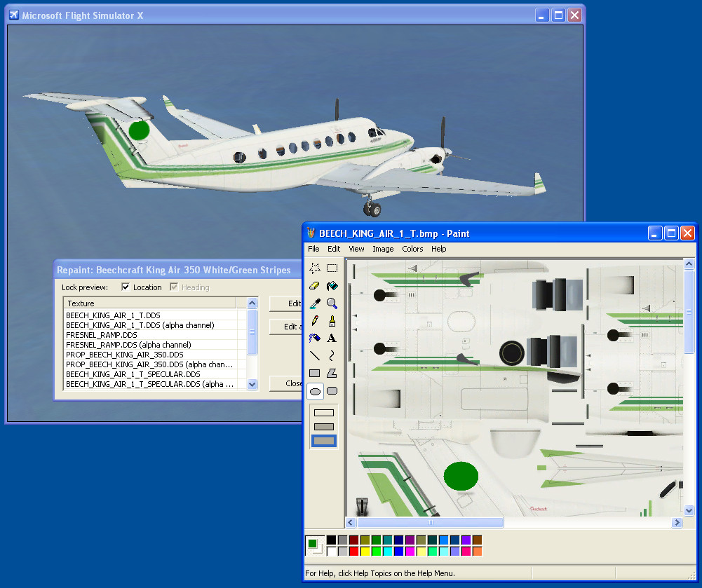
Task: Select the Text tool in Paint
Action: (332, 338)
